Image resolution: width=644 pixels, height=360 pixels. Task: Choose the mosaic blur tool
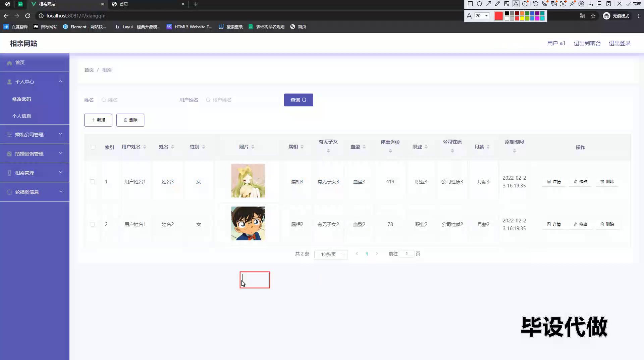coord(507,4)
